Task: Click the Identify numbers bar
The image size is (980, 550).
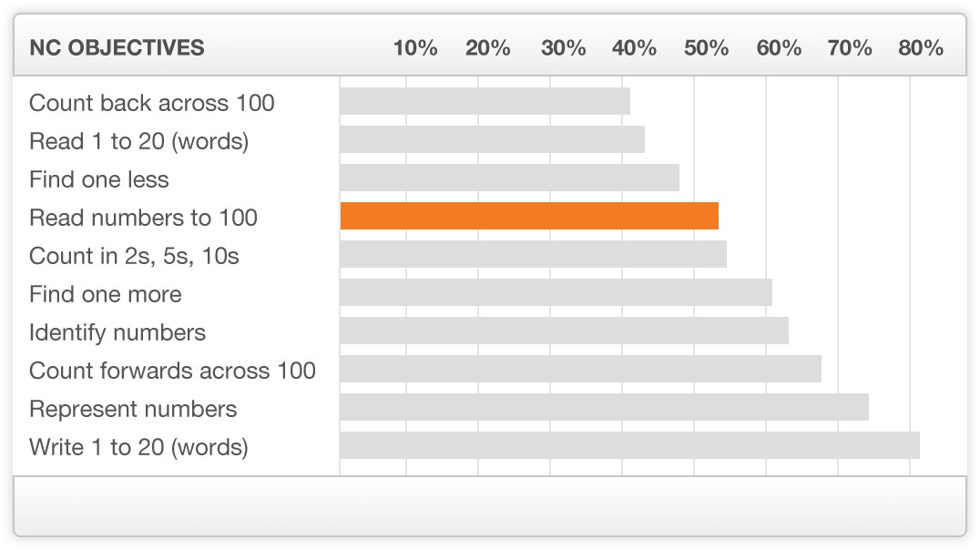Action: coord(565,331)
